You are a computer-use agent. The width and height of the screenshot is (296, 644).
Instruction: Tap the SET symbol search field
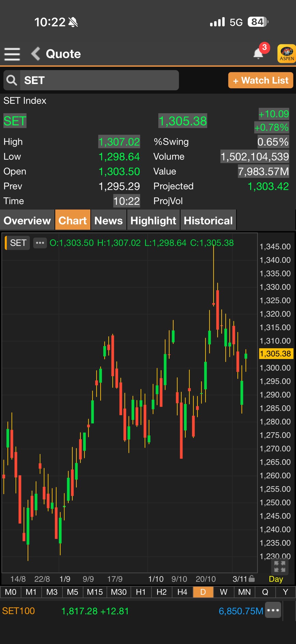click(99, 80)
